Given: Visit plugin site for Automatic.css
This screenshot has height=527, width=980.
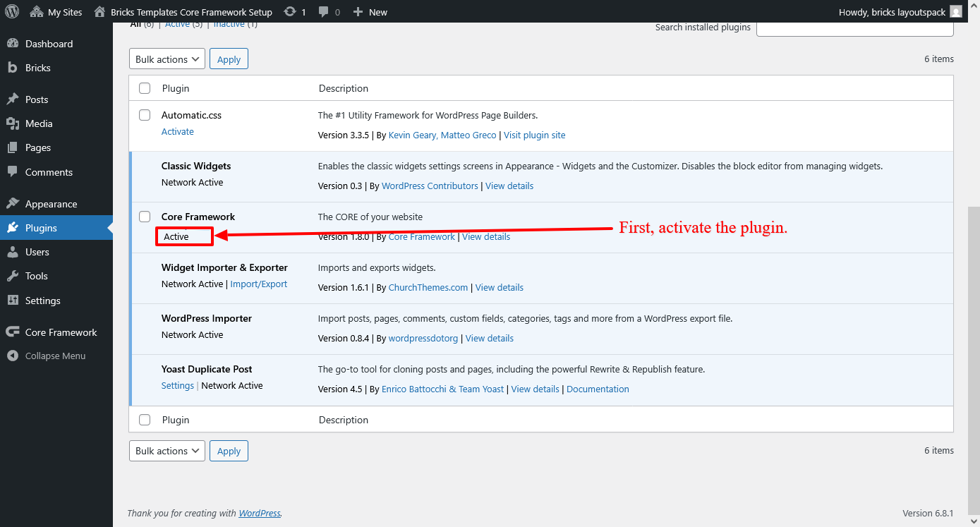Looking at the screenshot, I should pyautogui.click(x=535, y=135).
